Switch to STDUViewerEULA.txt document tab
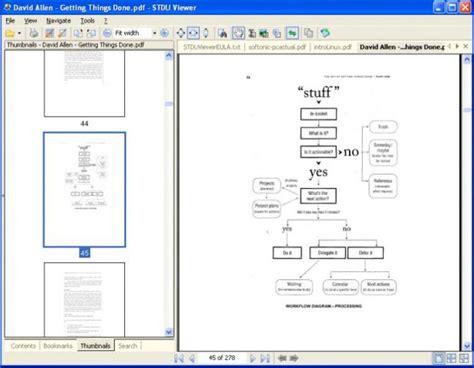This screenshot has width=474, height=368. coord(212,47)
